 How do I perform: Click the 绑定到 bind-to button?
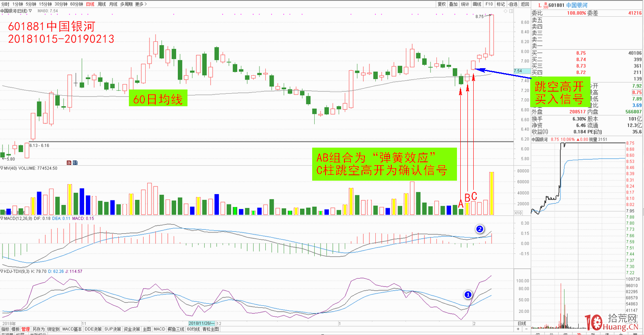click(53, 330)
